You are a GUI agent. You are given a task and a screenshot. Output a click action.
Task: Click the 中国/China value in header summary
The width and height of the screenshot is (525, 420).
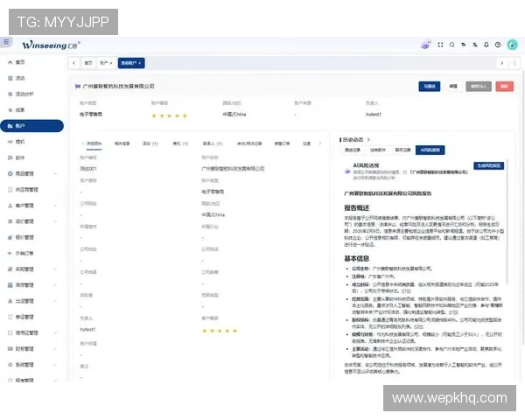[234, 115]
